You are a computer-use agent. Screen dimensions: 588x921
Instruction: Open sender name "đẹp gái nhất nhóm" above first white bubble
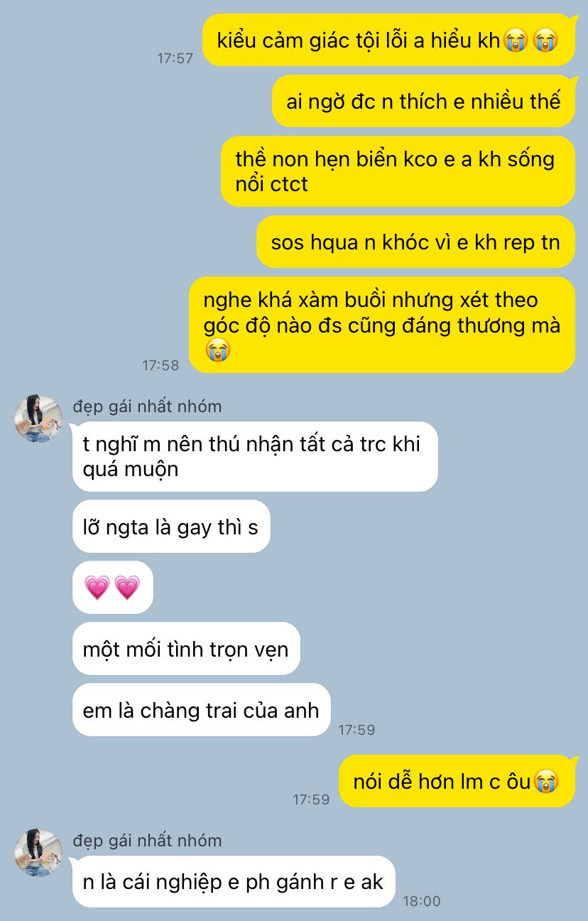pyautogui.click(x=147, y=406)
